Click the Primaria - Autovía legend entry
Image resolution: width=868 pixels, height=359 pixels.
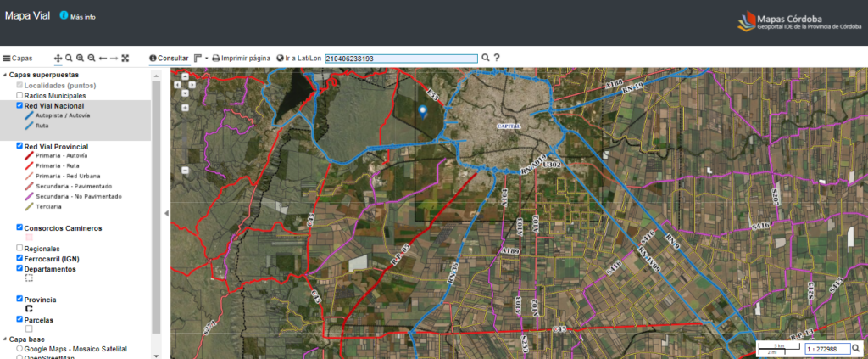click(x=54, y=156)
